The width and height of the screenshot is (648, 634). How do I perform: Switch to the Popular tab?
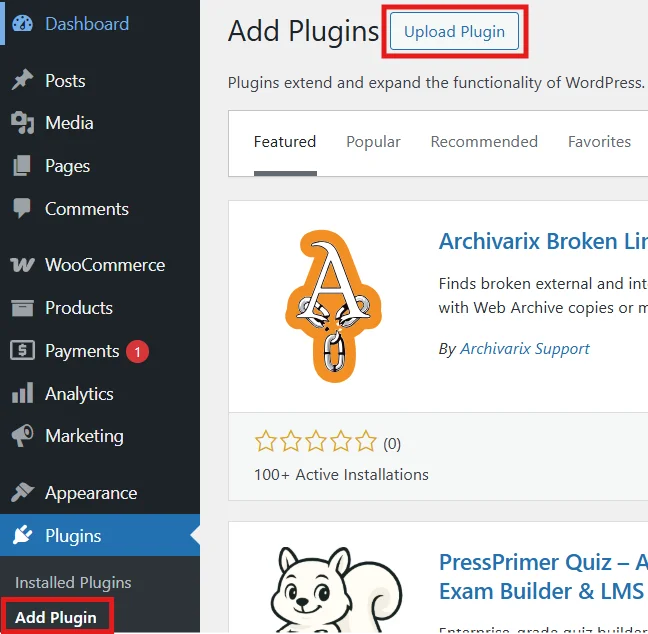373,142
